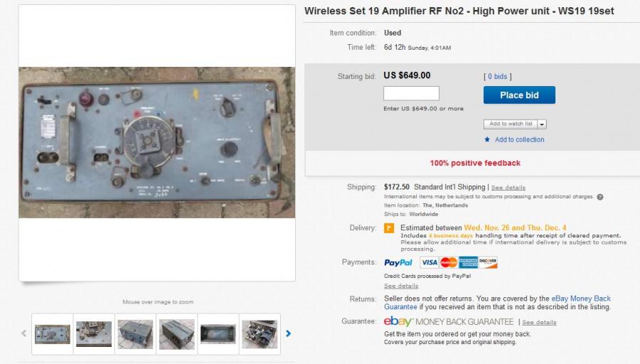Image resolution: width=640 pixels, height=364 pixels.
Task: Expand the Add to watch list dropdown arrow
Action: click(542, 124)
